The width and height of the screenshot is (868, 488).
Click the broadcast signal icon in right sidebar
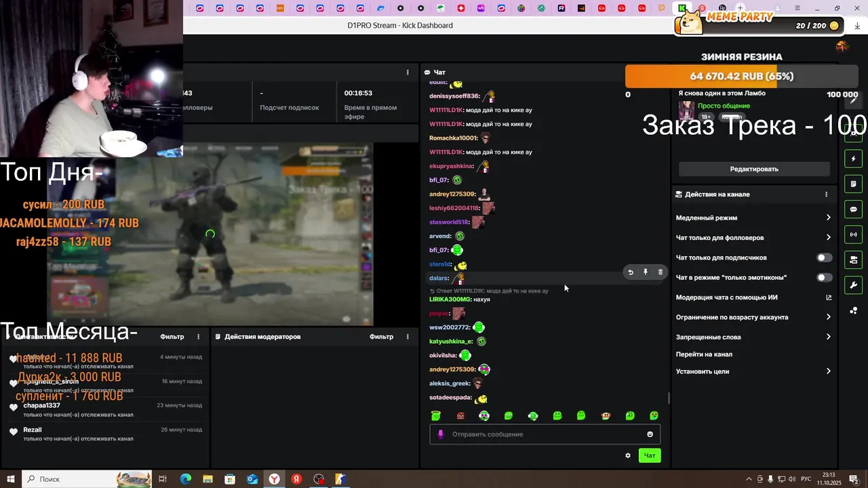(x=854, y=235)
